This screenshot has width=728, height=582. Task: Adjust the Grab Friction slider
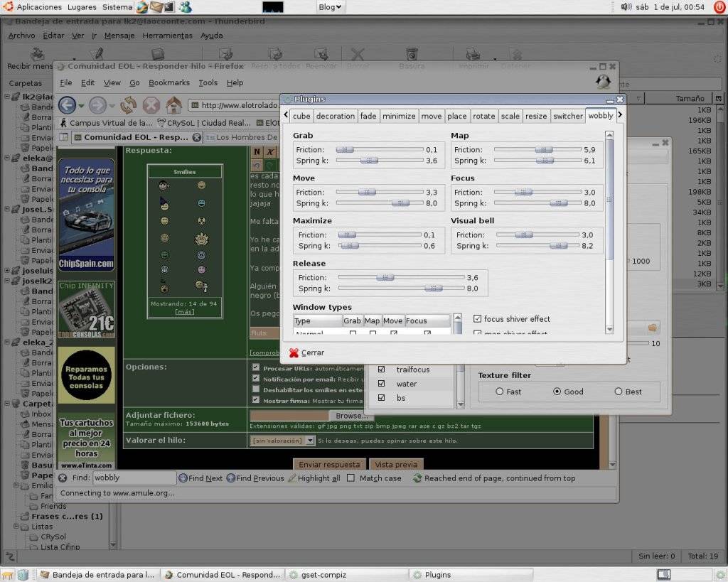(x=345, y=150)
